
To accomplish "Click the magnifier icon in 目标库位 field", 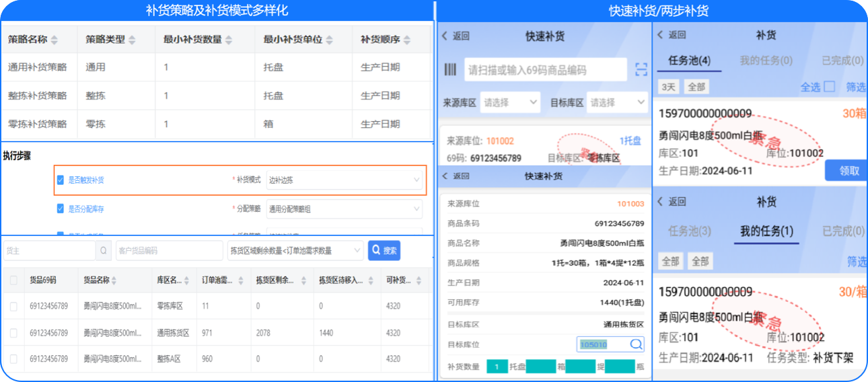I will pos(636,344).
